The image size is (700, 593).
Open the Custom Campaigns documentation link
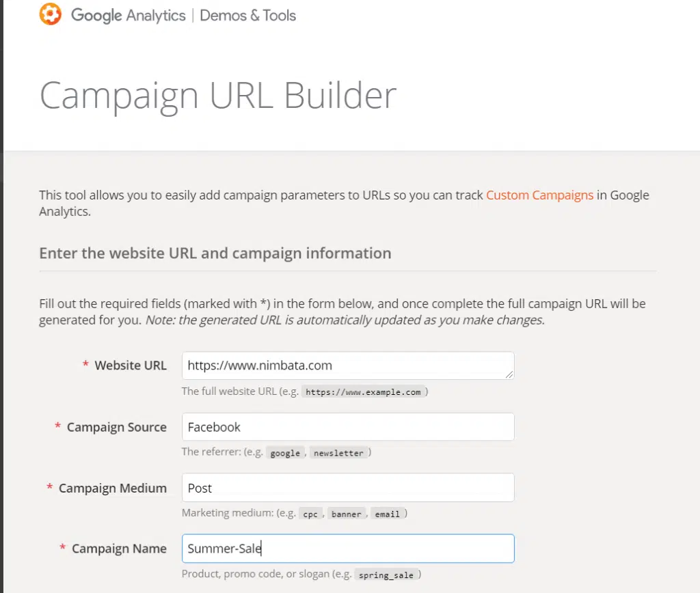[539, 195]
